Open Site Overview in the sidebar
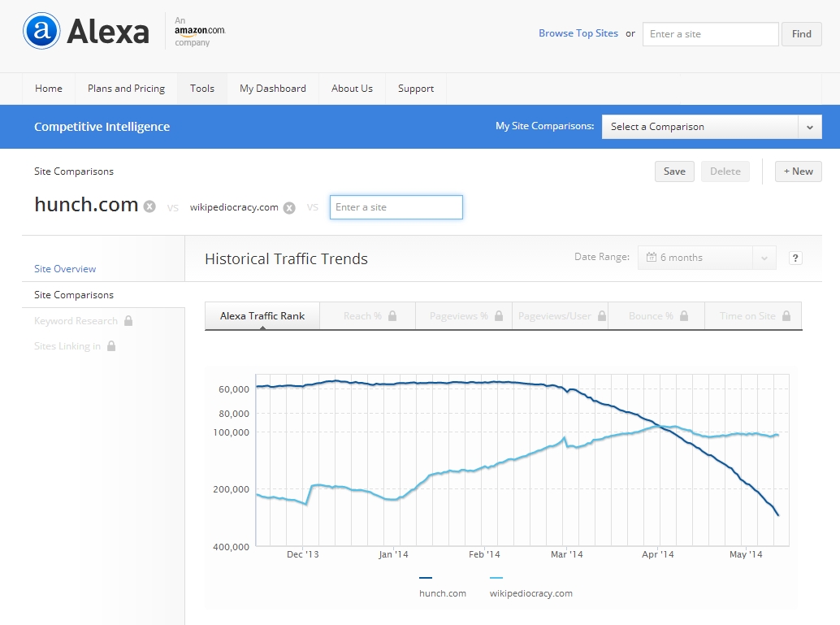This screenshot has height=625, width=840. (65, 269)
